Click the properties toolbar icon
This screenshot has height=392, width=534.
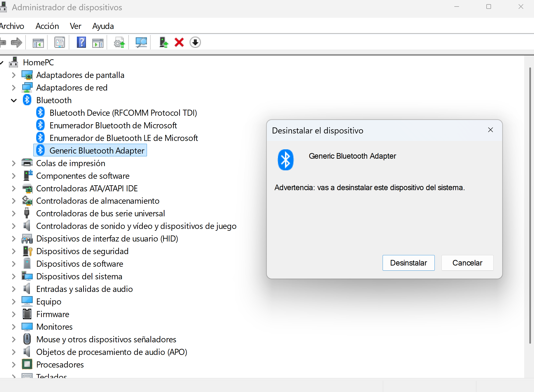pos(60,43)
